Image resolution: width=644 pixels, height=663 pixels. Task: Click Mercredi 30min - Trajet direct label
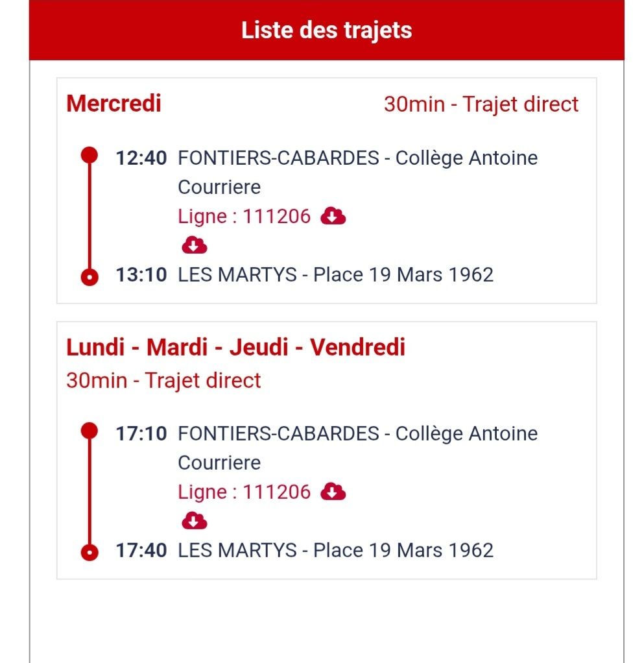(481, 104)
